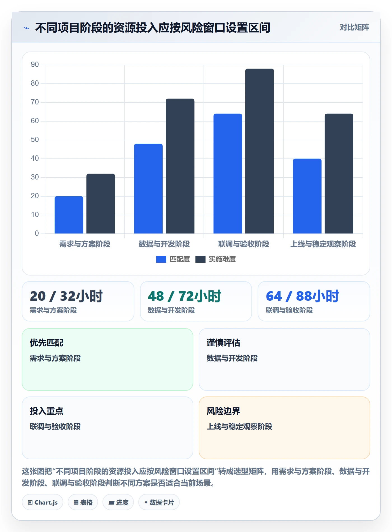The height and width of the screenshot is (532, 392).
Task: Click the diamond icon in the 数据卡片 chip
Action: pos(146,502)
